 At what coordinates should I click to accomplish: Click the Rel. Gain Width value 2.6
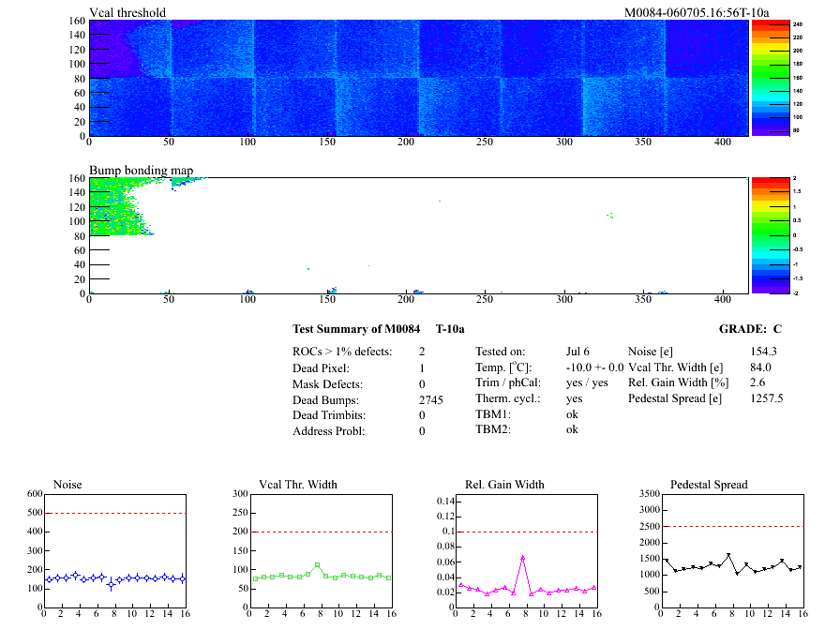757,382
